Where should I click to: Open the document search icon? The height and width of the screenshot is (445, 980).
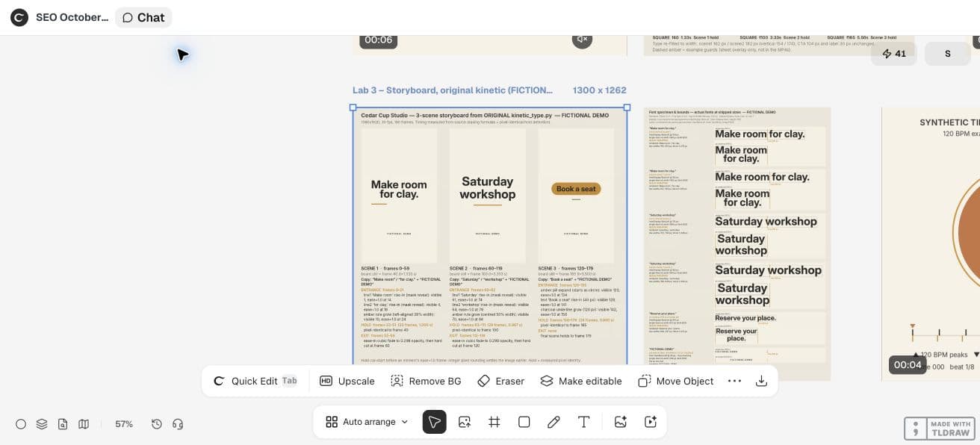point(63,424)
